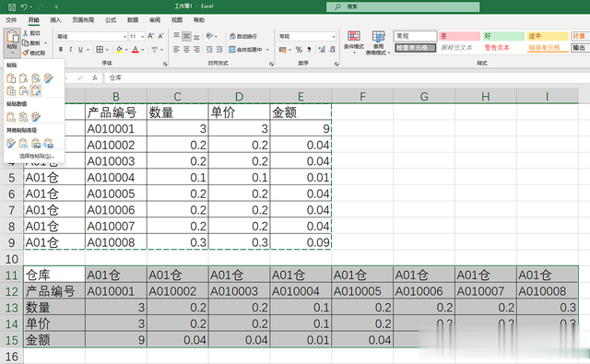Choose the standard Paste icon in the menu

click(11, 78)
